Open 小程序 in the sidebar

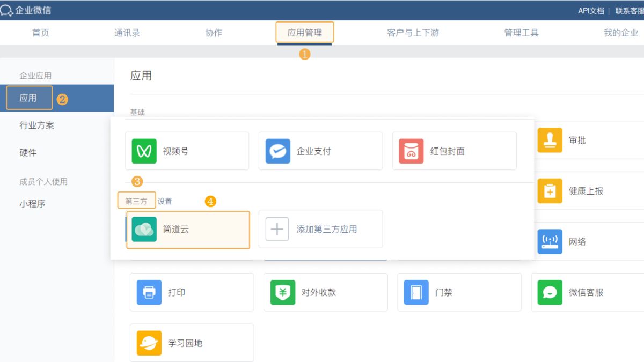click(x=32, y=204)
